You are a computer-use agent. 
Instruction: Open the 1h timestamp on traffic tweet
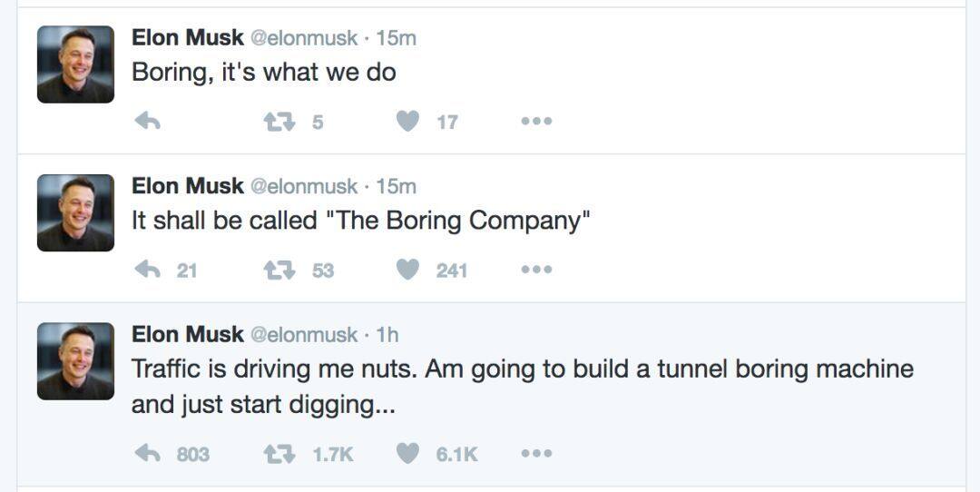click(387, 335)
